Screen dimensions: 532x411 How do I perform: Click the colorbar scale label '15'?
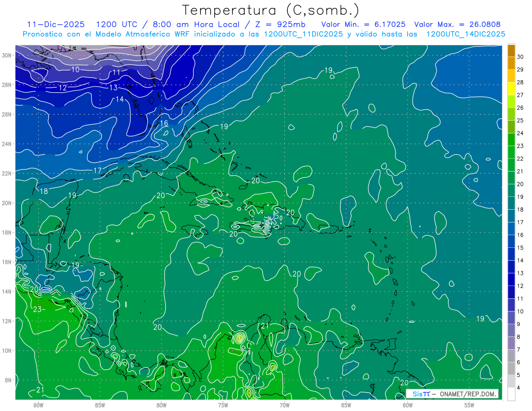click(x=520, y=247)
